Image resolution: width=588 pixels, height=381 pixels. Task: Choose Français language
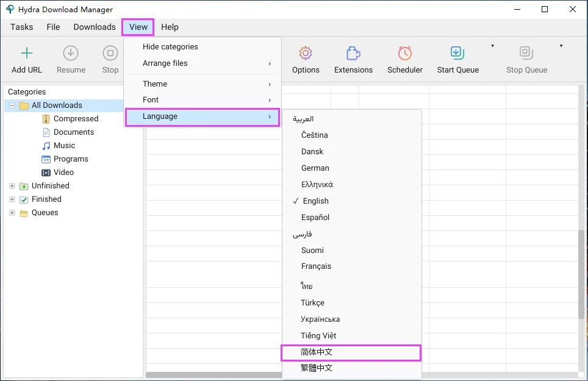coord(352,266)
